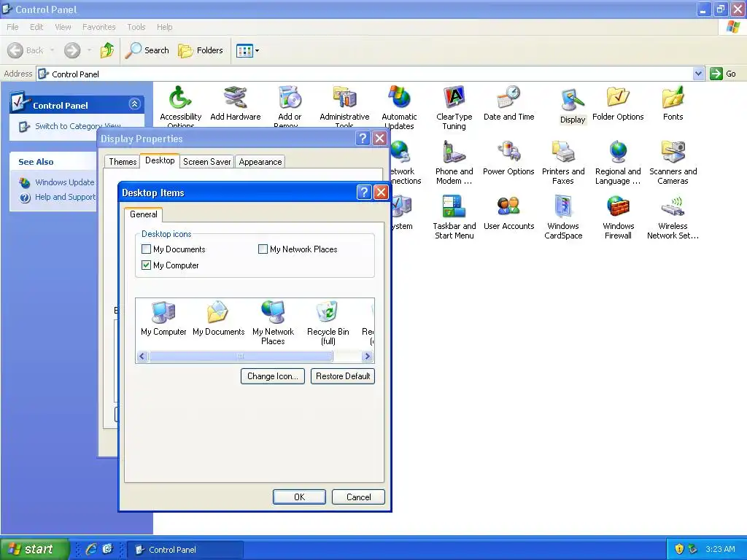Click the icon list horizontal scrollbar thumb
The image size is (747, 560).
point(241,356)
